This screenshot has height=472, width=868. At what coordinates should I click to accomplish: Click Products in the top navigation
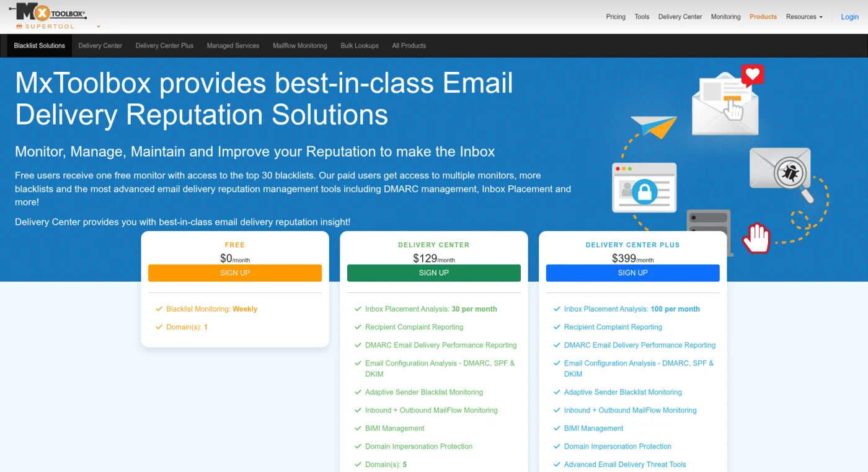[x=763, y=17]
